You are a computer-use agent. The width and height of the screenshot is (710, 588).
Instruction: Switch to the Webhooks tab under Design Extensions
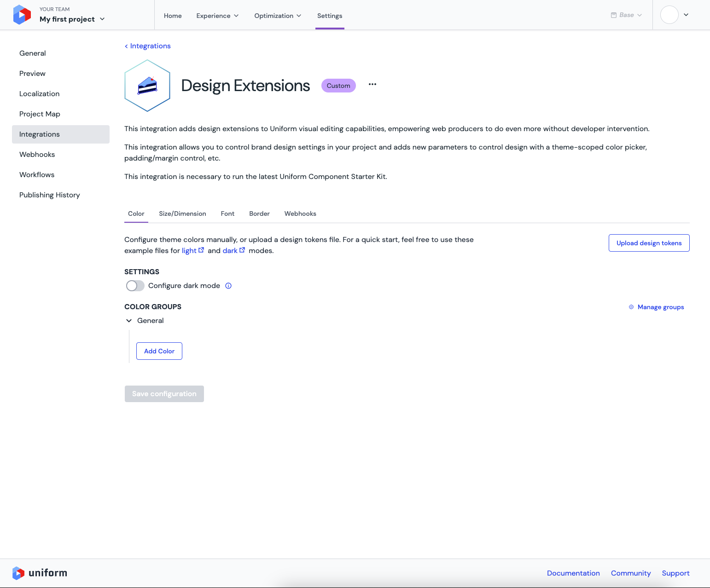pos(300,213)
